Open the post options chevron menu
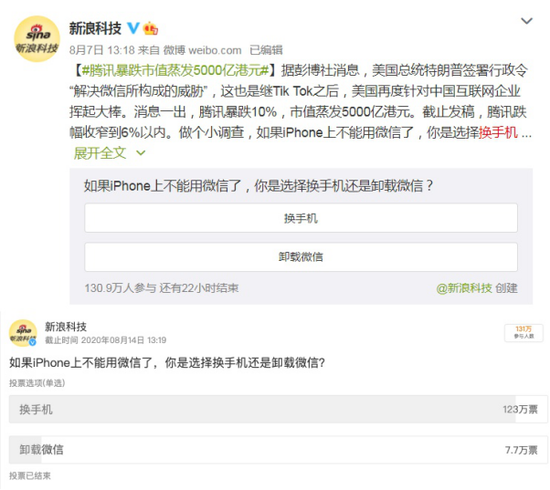 tap(526, 21)
